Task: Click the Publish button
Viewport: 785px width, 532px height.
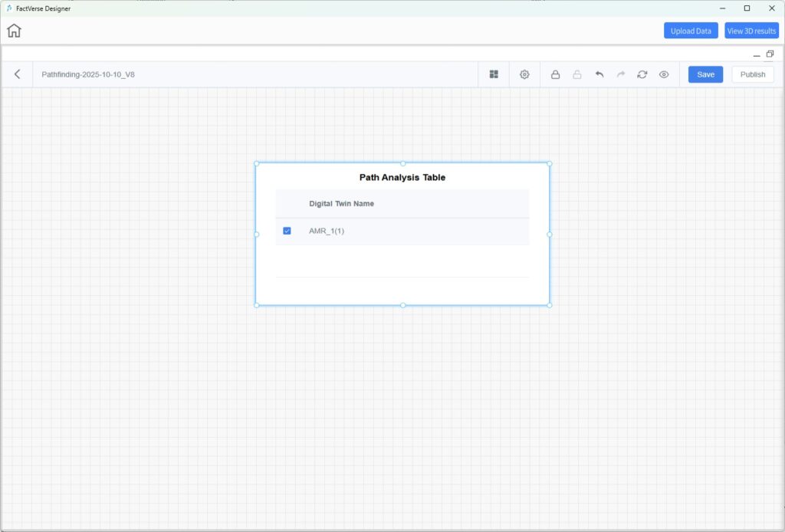Action: coord(752,74)
